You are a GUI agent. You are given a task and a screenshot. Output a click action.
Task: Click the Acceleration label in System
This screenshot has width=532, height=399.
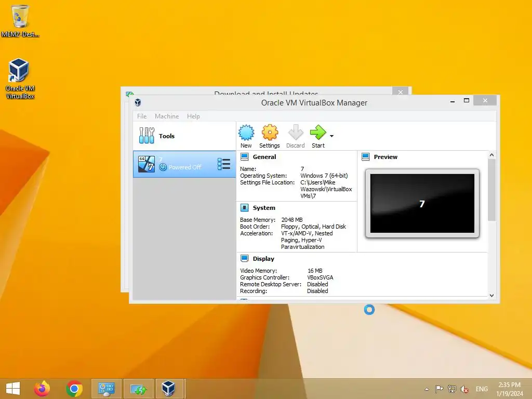click(257, 233)
